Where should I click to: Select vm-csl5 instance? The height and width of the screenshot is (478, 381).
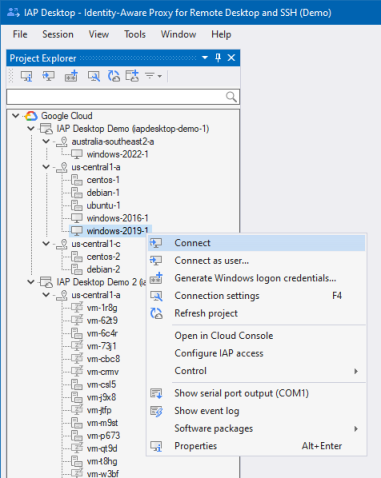(101, 385)
